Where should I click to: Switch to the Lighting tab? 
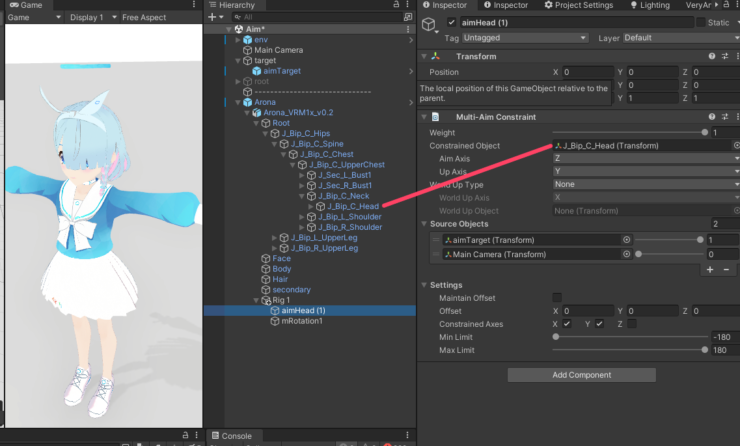pyautogui.click(x=654, y=5)
